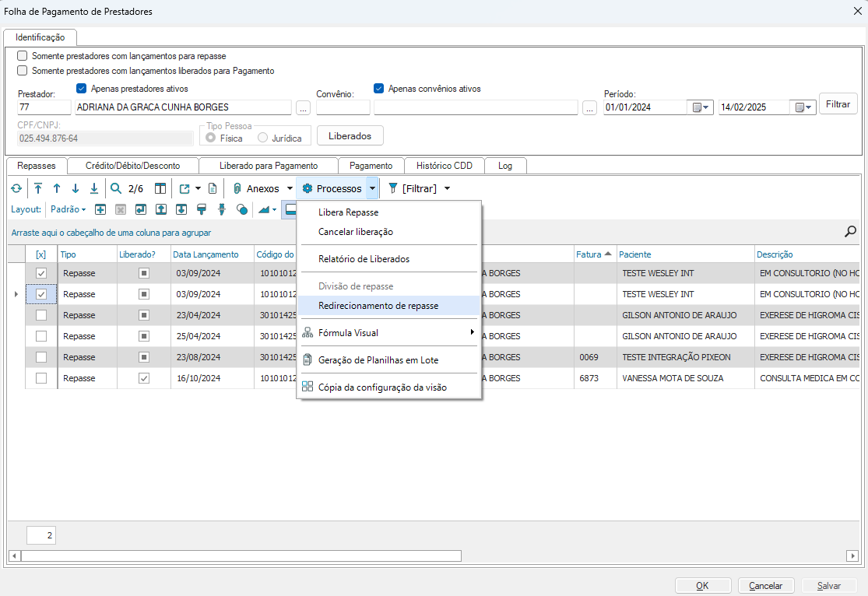Click the Prestador code input field
Image resolution: width=868 pixels, height=596 pixels.
pos(44,107)
